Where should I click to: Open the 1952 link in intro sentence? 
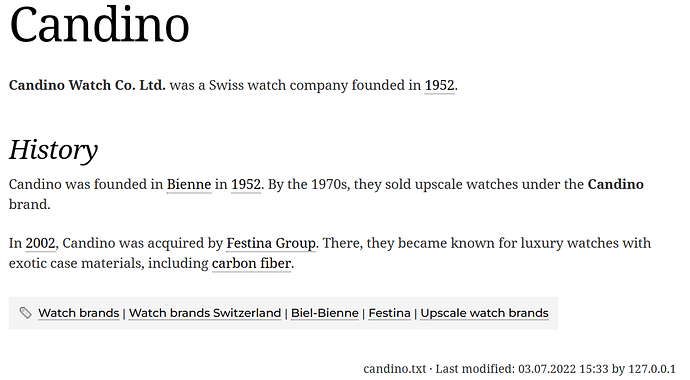pos(439,85)
